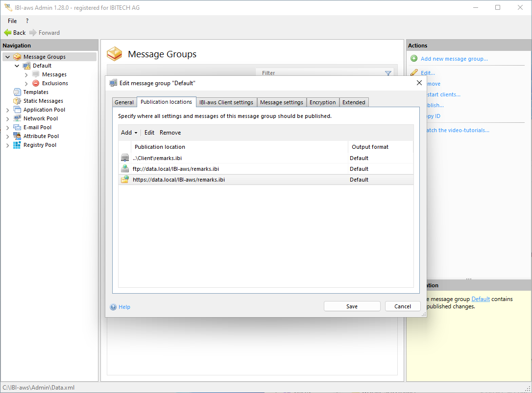Open the Add dropdown in publication toolbar

pos(129,133)
